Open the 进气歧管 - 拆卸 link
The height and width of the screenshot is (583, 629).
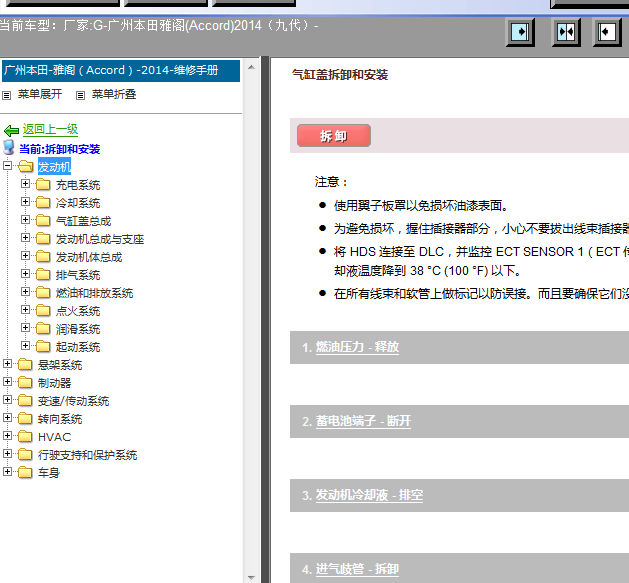point(357,569)
